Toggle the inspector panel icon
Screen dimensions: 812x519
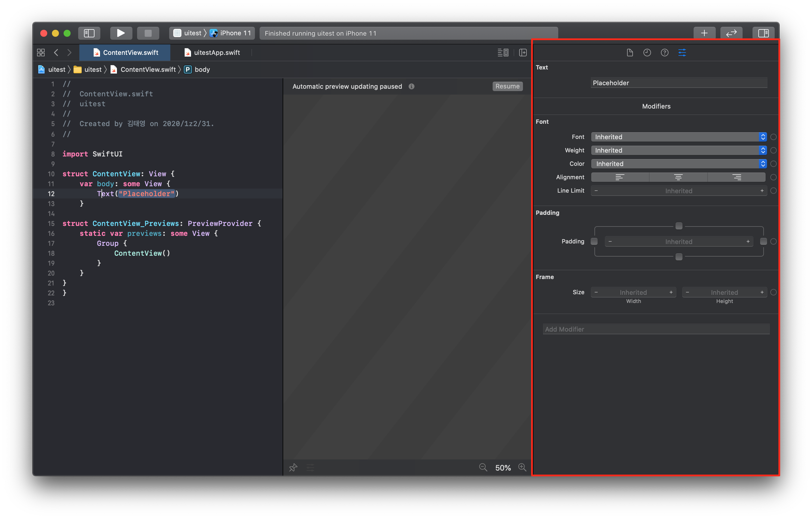[x=763, y=33]
